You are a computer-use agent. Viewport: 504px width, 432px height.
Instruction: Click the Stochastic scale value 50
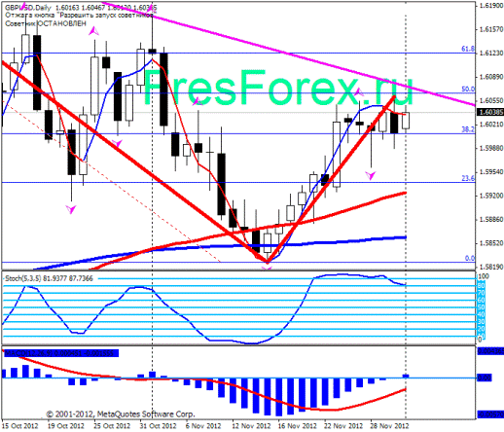tap(482, 307)
